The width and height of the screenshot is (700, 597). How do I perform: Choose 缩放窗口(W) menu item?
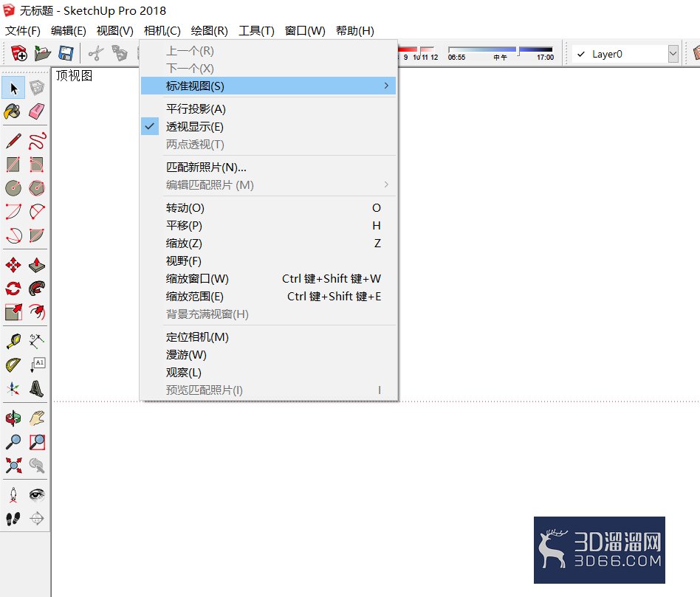point(268,279)
